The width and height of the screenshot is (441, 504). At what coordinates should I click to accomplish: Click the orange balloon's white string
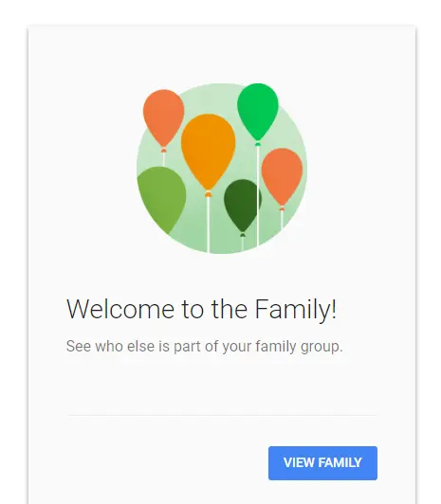(x=208, y=225)
